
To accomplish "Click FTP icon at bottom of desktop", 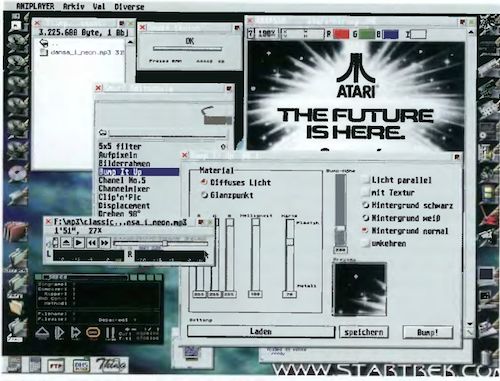I will click(56, 366).
